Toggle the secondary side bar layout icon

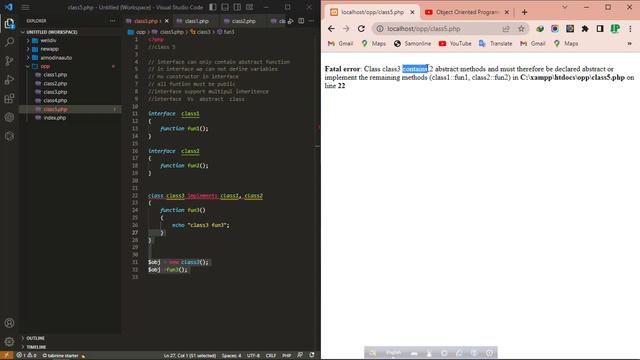pyautogui.click(x=237, y=7)
